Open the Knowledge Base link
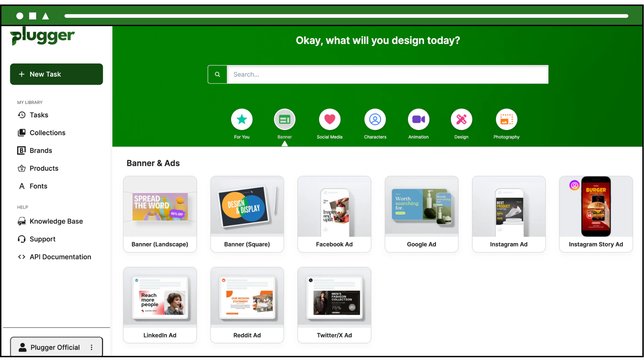Viewport: 644px width, 362px height. point(56,221)
